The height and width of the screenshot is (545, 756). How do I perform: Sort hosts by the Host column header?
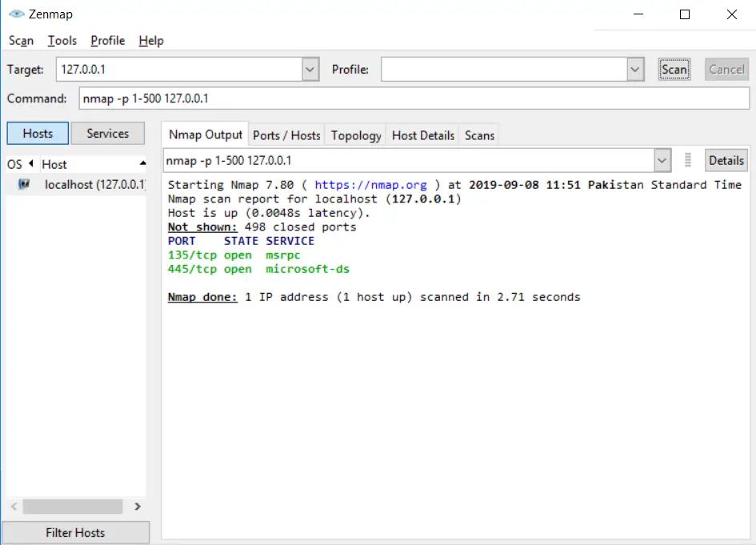[93, 165]
